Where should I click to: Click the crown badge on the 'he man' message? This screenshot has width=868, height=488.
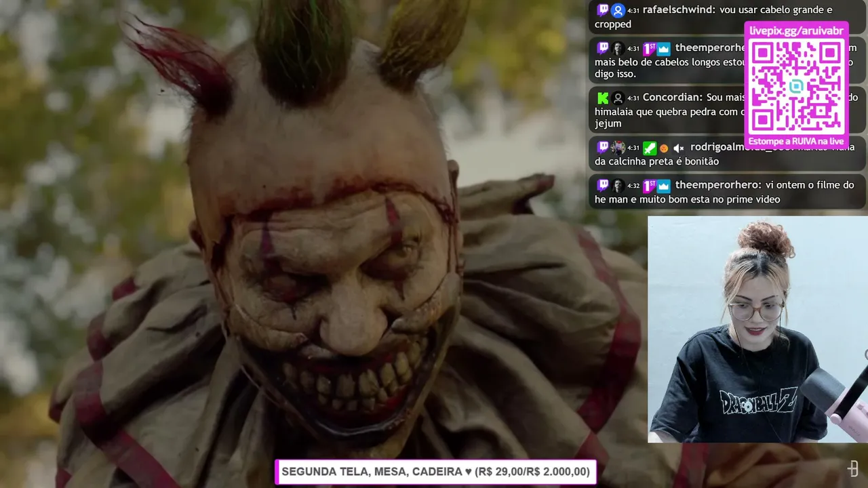click(663, 185)
